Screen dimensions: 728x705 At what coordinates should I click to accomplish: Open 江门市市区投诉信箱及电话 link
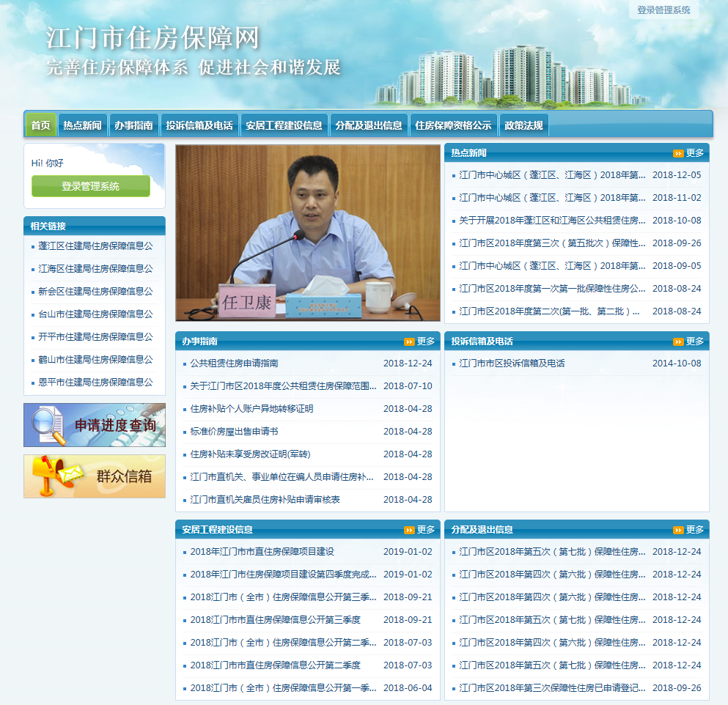click(512, 363)
